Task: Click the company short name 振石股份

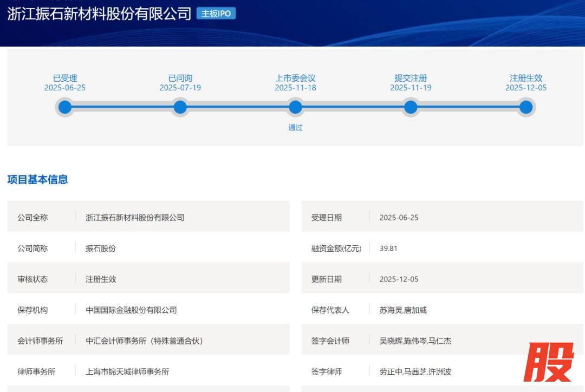Action: pos(101,249)
